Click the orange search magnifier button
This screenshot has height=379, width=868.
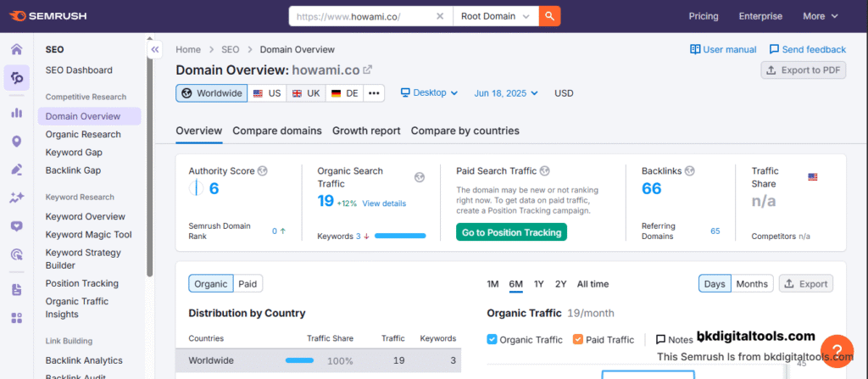coord(549,16)
